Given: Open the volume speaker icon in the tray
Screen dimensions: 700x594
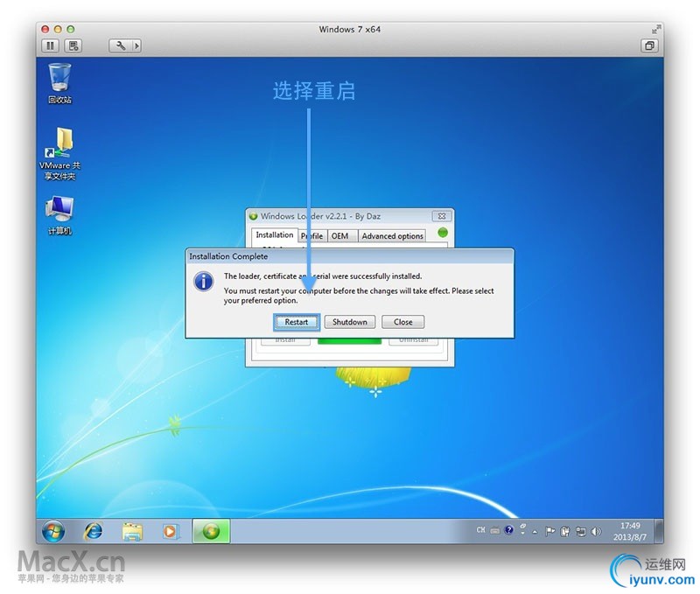Looking at the screenshot, I should pos(596,531).
